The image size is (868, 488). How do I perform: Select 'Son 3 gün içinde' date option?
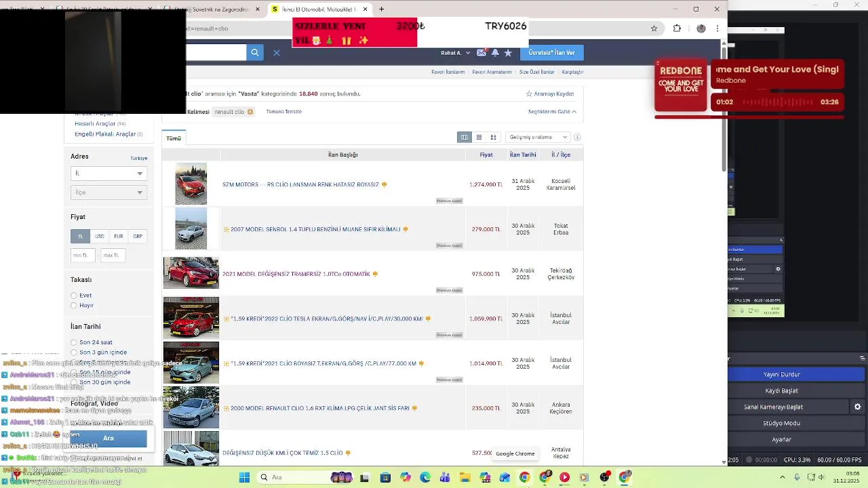pos(74,352)
